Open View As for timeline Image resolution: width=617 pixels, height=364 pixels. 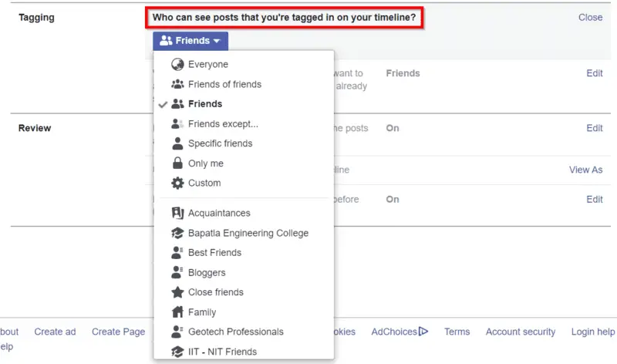click(585, 170)
